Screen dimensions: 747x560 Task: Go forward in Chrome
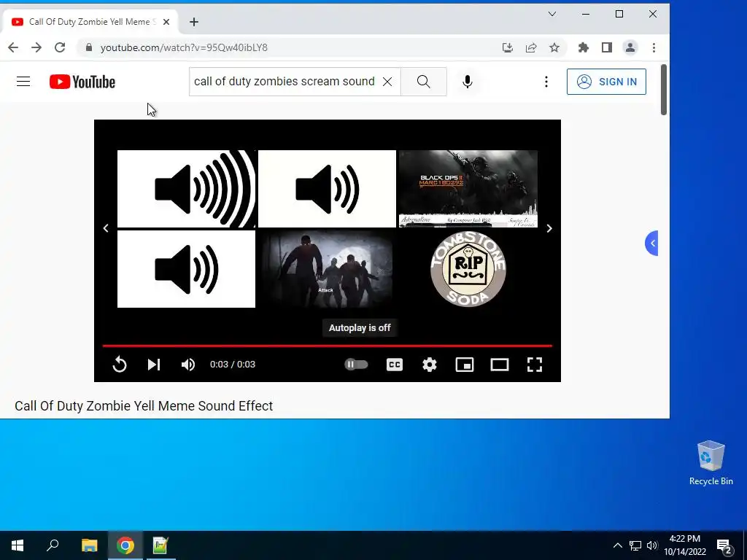(x=36, y=47)
